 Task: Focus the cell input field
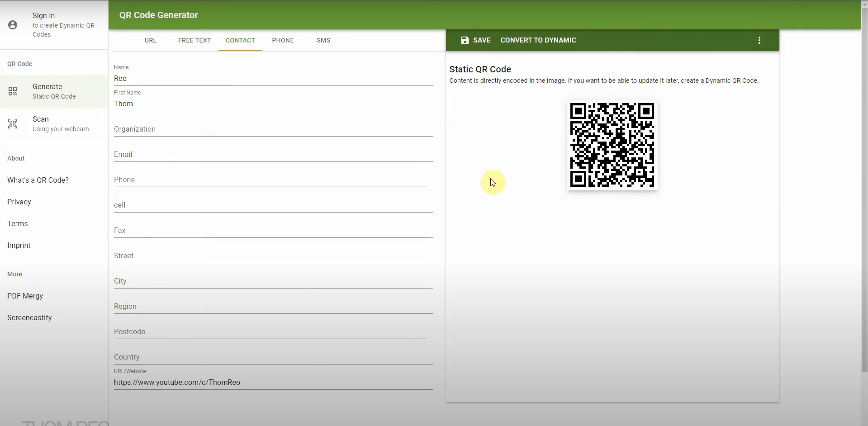pos(274,205)
